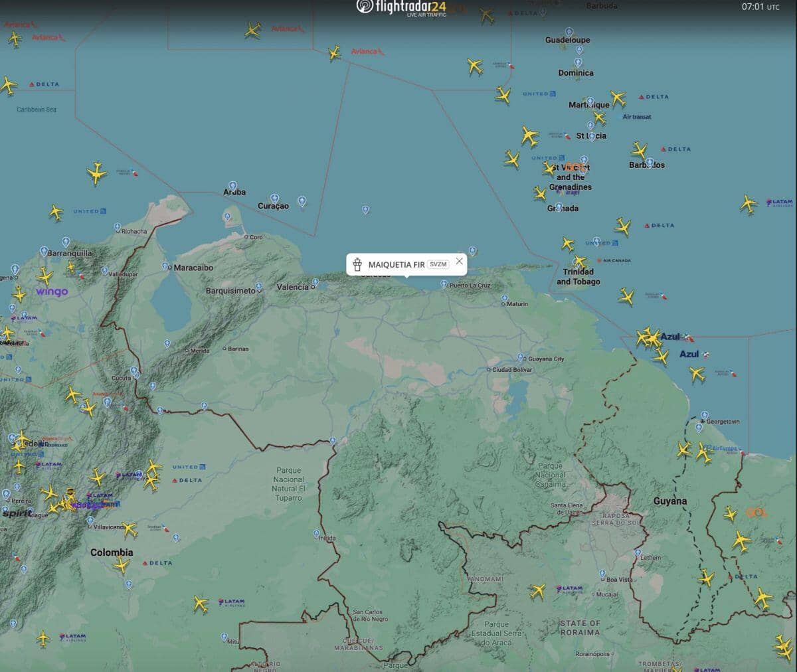Select the Delta aircraft over Caribbean Sea
The width and height of the screenshot is (797, 672).
pos(7,85)
